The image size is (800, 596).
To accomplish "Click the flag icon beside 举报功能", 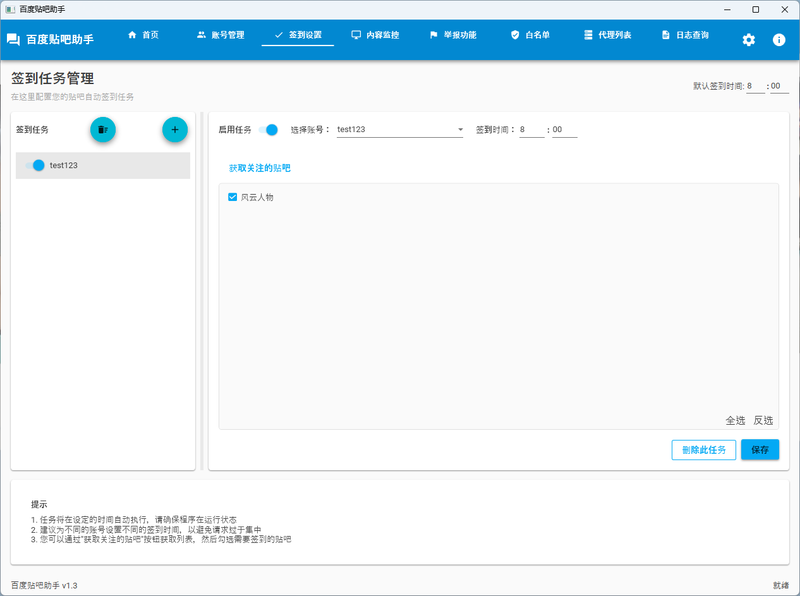I will pyautogui.click(x=434, y=35).
